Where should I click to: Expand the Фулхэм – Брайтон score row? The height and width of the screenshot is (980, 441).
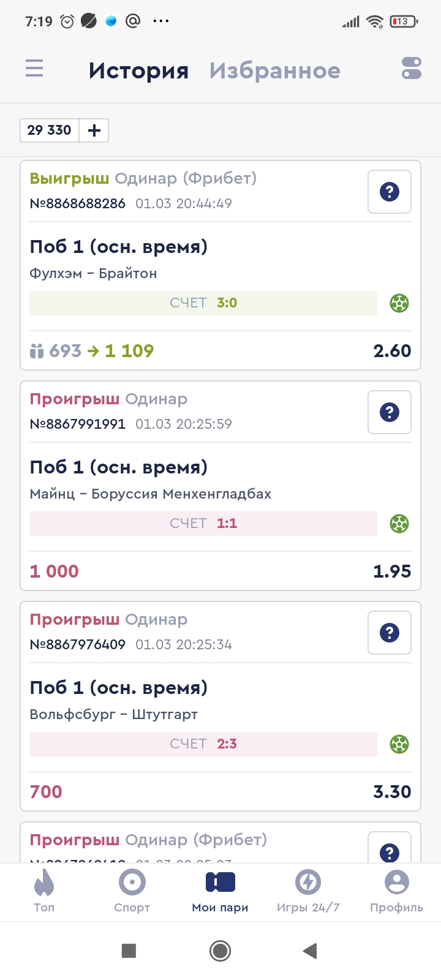[203, 303]
